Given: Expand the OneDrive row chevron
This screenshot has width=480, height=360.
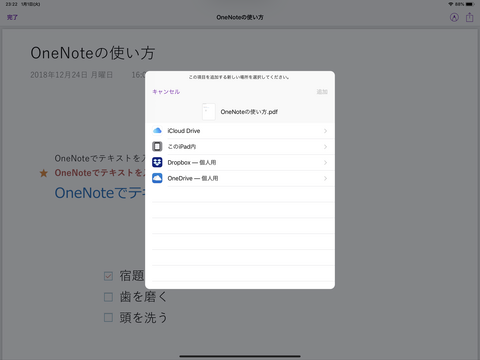Looking at the screenshot, I should (x=325, y=178).
